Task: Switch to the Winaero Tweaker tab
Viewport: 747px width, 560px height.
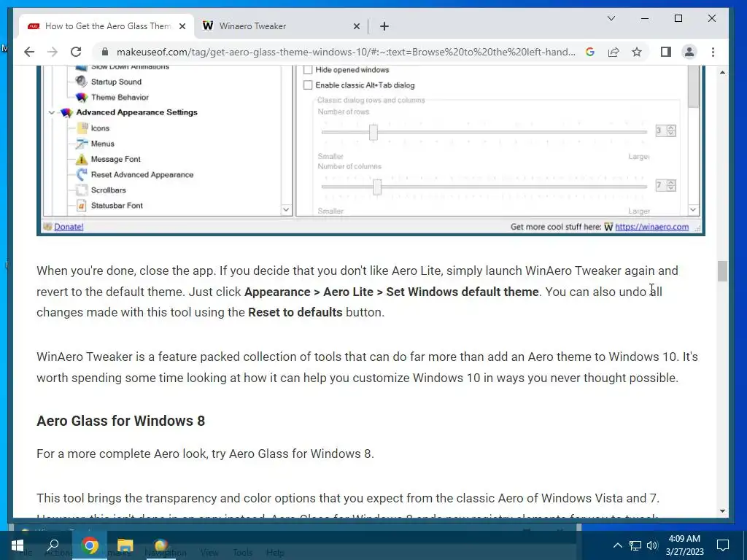Action: pyautogui.click(x=281, y=26)
